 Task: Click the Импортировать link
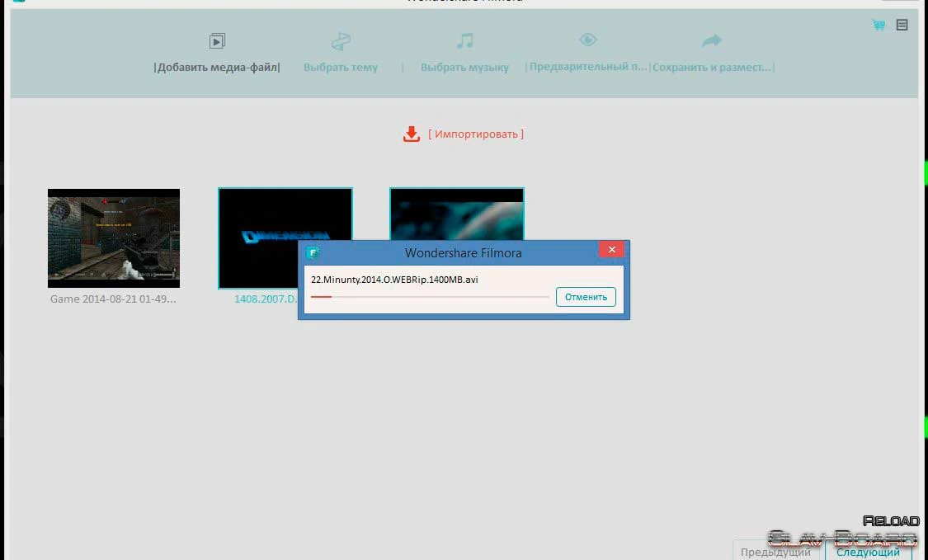coord(476,134)
